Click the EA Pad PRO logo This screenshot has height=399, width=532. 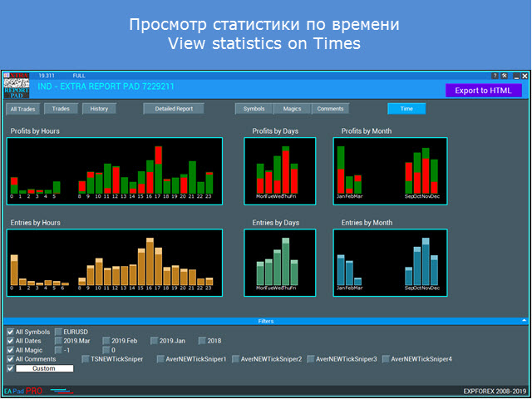23,391
